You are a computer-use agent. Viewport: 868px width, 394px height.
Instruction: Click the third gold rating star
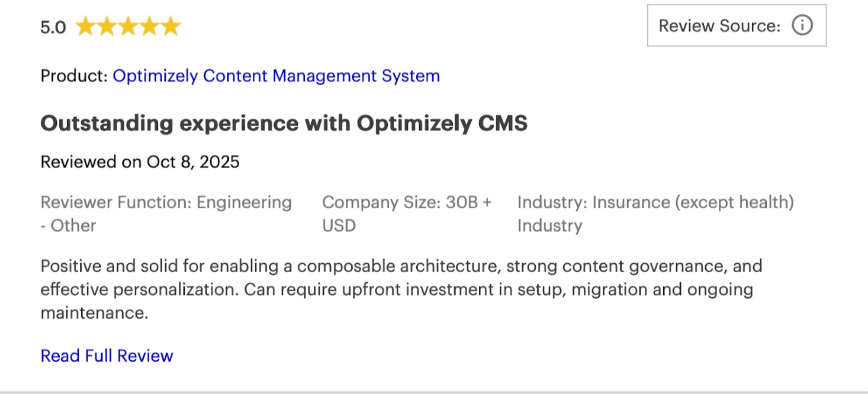coord(128,27)
